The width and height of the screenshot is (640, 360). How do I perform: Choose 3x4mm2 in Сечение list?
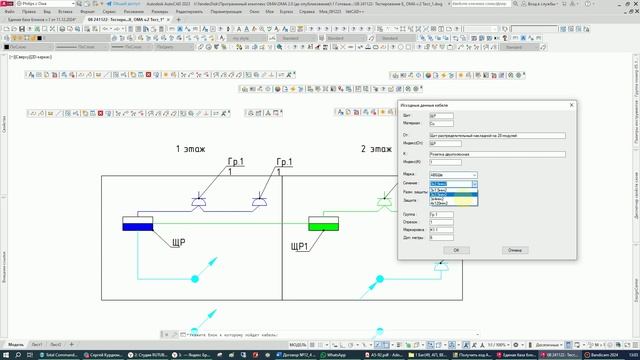pos(453,199)
